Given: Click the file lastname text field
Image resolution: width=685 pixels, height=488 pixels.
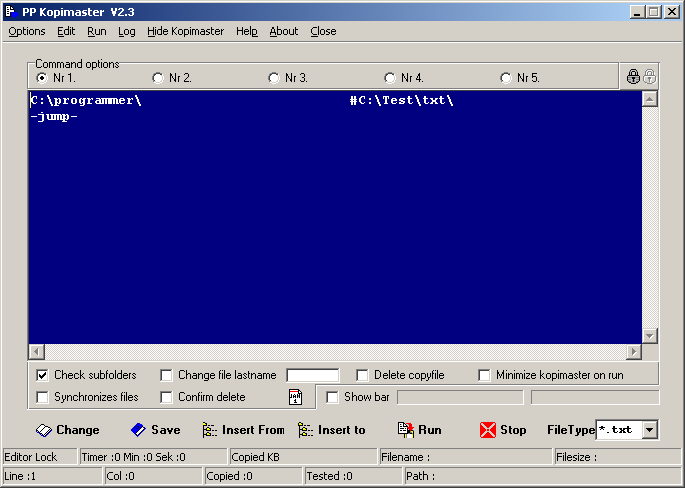Looking at the screenshot, I should tap(313, 375).
